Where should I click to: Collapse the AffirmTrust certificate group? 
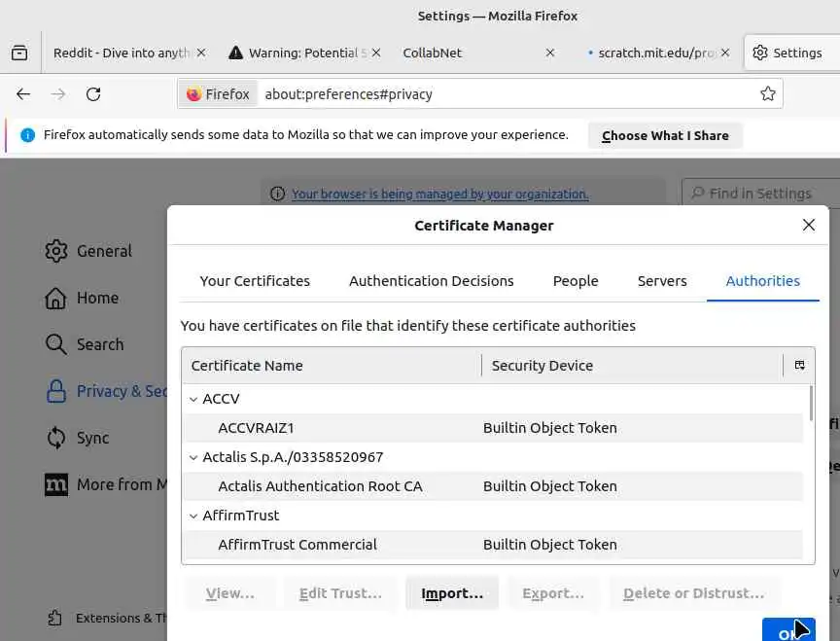193,516
